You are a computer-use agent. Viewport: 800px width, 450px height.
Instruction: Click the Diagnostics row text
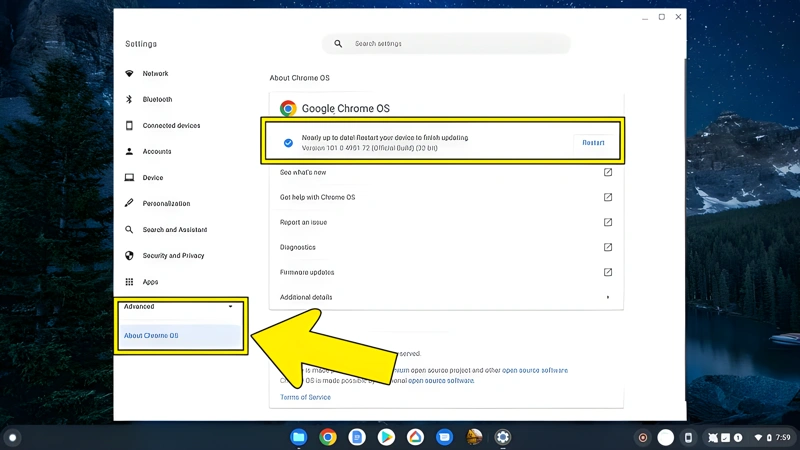coord(297,247)
